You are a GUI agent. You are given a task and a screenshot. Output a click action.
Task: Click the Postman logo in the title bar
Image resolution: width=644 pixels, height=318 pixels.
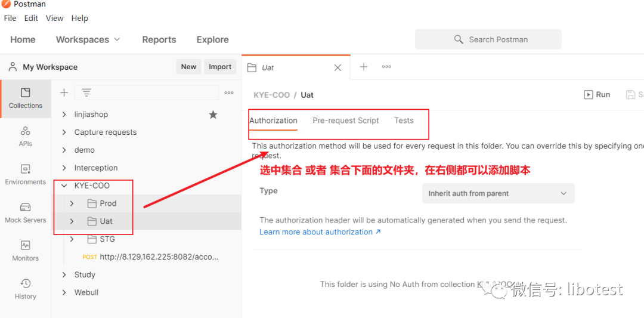6,4
